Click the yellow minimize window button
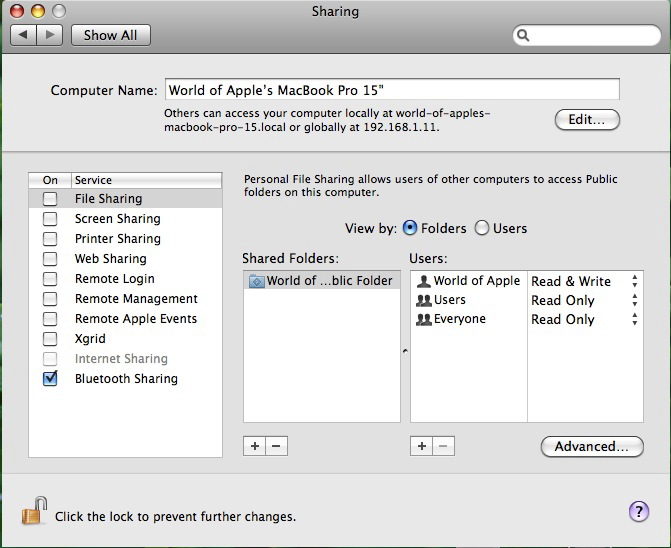671x548 pixels. pos(38,11)
